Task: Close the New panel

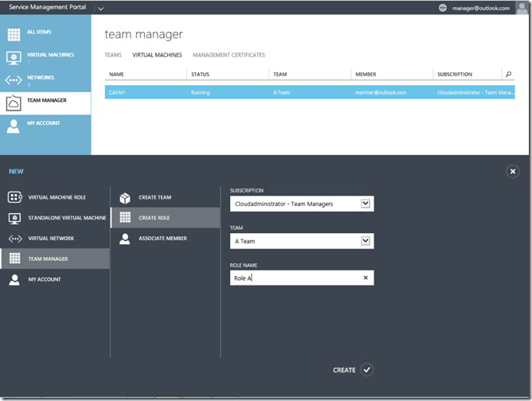Action: point(513,171)
